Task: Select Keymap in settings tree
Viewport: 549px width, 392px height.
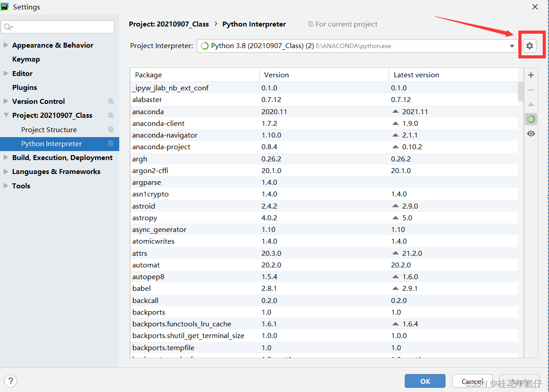Action: pyautogui.click(x=26, y=59)
